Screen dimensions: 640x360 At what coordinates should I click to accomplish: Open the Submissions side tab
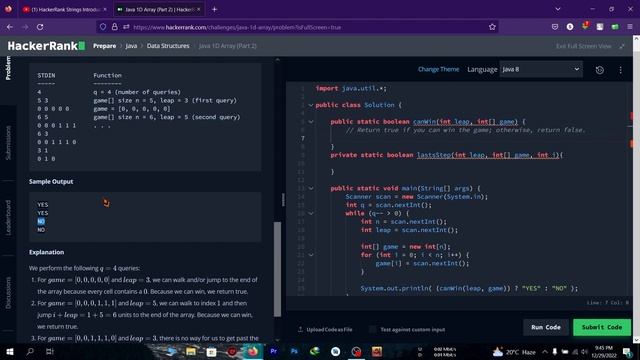pos(8,142)
